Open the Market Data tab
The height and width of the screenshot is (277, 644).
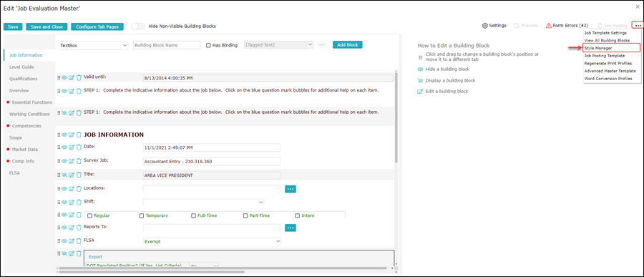[x=25, y=149]
